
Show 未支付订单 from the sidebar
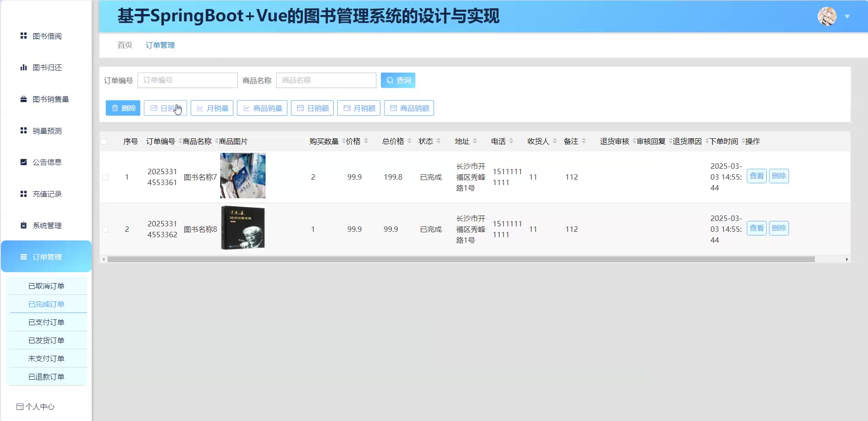pos(46,358)
